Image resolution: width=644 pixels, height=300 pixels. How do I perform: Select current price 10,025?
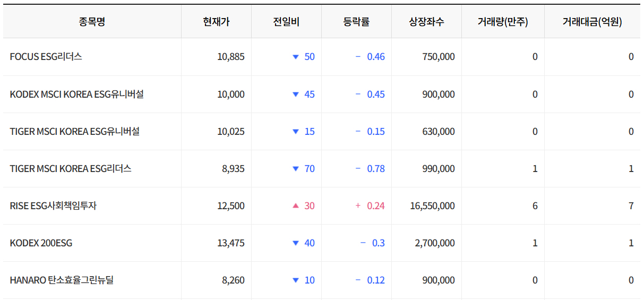click(231, 131)
